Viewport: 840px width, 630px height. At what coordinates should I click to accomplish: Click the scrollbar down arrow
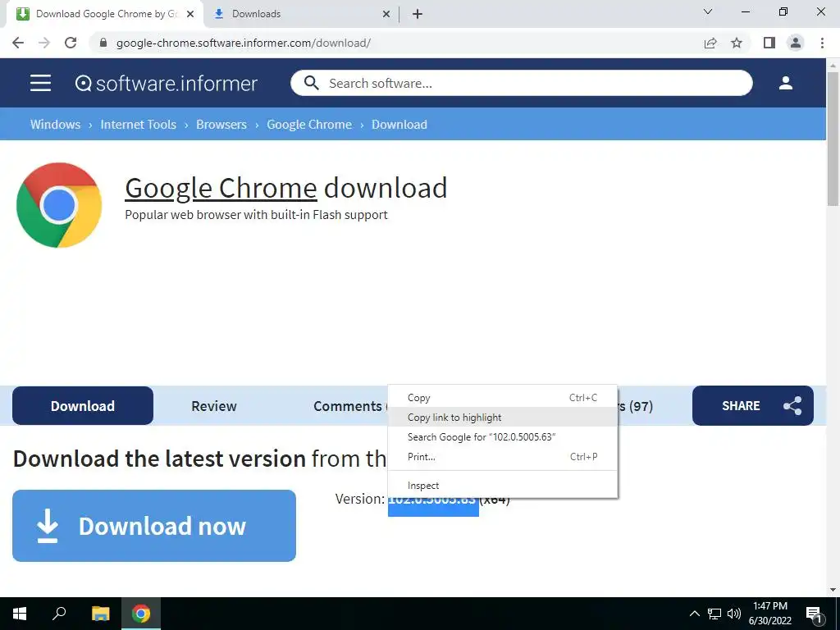click(x=833, y=590)
